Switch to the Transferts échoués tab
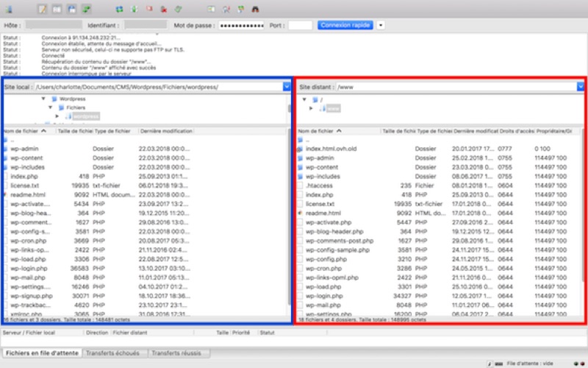Viewport: 588px width, 368px height. point(115,353)
